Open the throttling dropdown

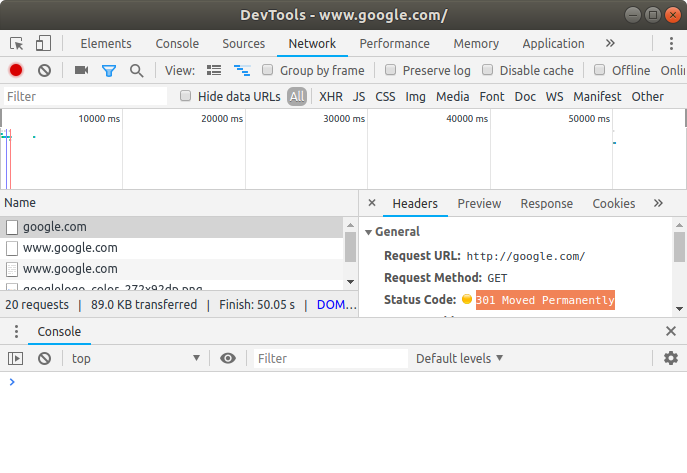coord(673,70)
